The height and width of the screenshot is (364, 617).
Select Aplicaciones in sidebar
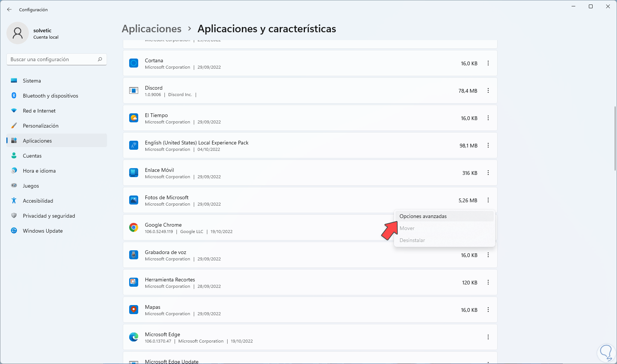click(57, 141)
